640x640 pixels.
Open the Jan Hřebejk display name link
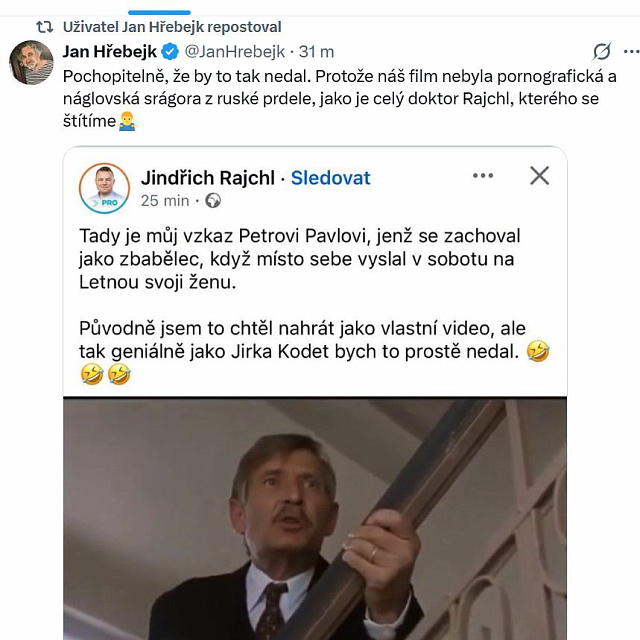tap(109, 52)
